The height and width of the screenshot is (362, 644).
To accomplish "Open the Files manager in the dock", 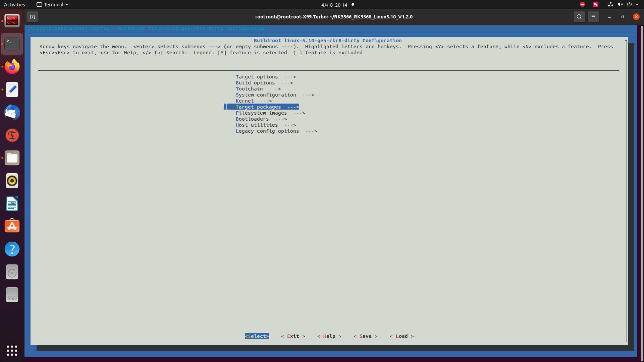I will click(12, 158).
